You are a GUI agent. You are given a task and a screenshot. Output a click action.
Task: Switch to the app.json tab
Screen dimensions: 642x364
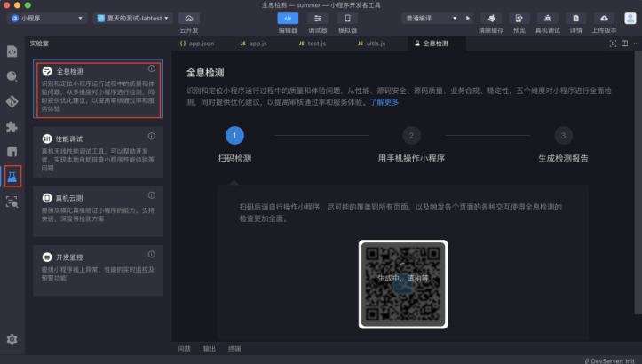[197, 44]
